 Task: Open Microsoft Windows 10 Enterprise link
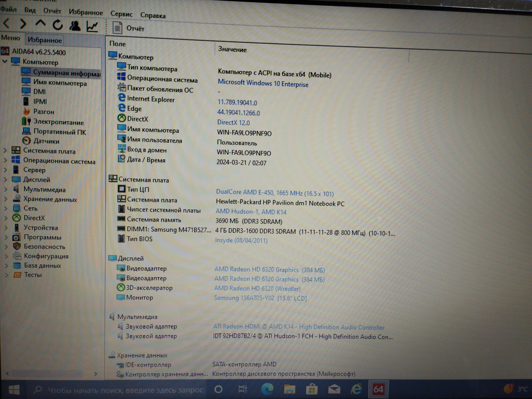263,83
